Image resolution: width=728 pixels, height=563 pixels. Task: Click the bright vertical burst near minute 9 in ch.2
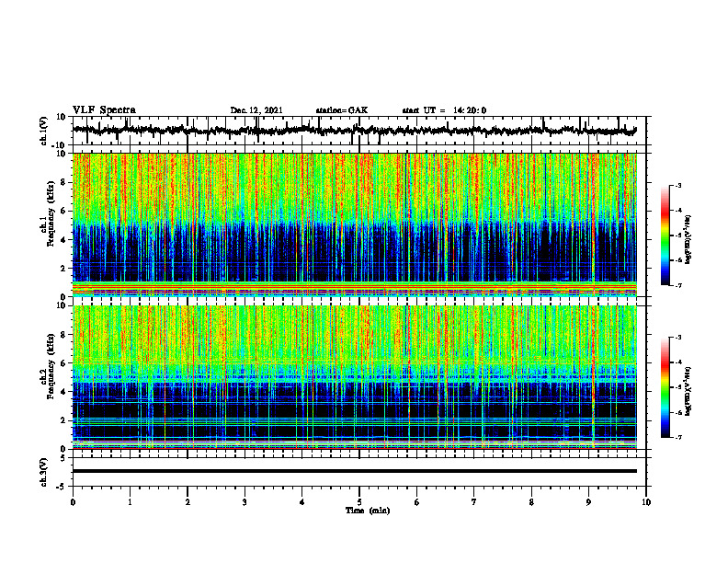593,377
